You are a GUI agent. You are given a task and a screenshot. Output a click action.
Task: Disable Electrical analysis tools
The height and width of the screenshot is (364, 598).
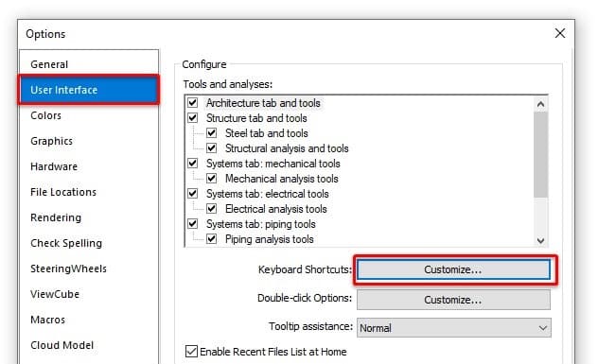coord(211,209)
